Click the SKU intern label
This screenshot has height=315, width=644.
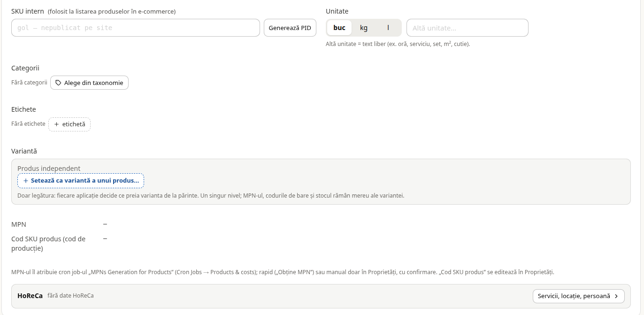(28, 11)
